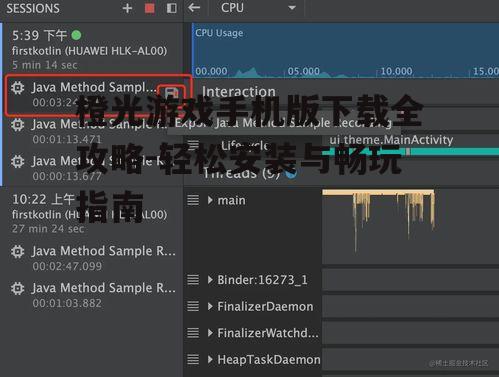Expand the main thread
Image resolution: width=499 pixels, height=377 pixels.
click(210, 200)
